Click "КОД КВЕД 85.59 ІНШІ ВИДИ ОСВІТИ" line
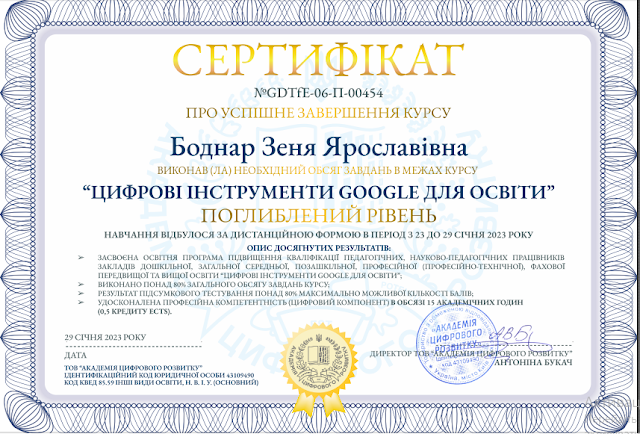Screen dimensions: 640x434 click(161, 383)
